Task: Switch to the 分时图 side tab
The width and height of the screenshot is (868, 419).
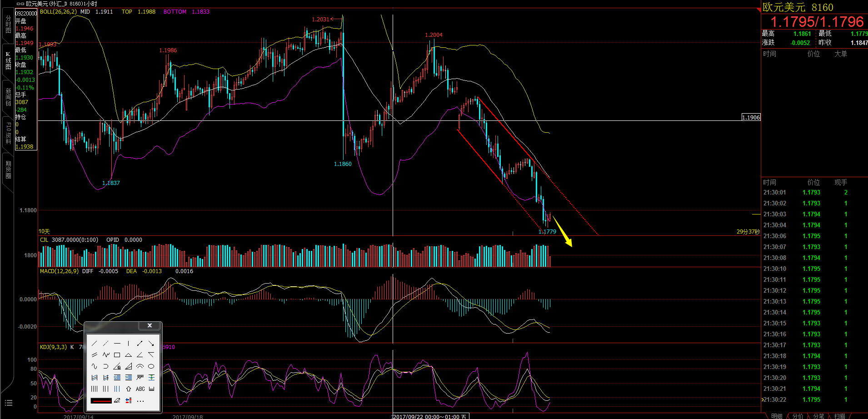Action: pos(8,25)
